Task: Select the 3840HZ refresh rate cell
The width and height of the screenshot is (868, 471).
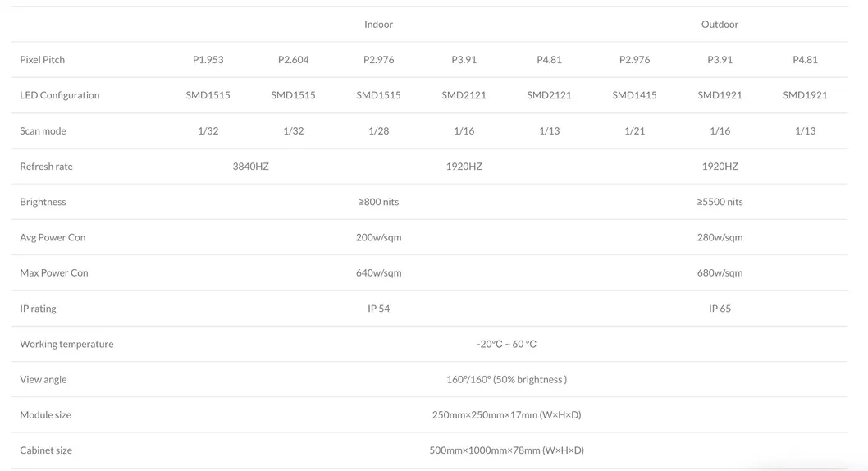Action: point(250,167)
